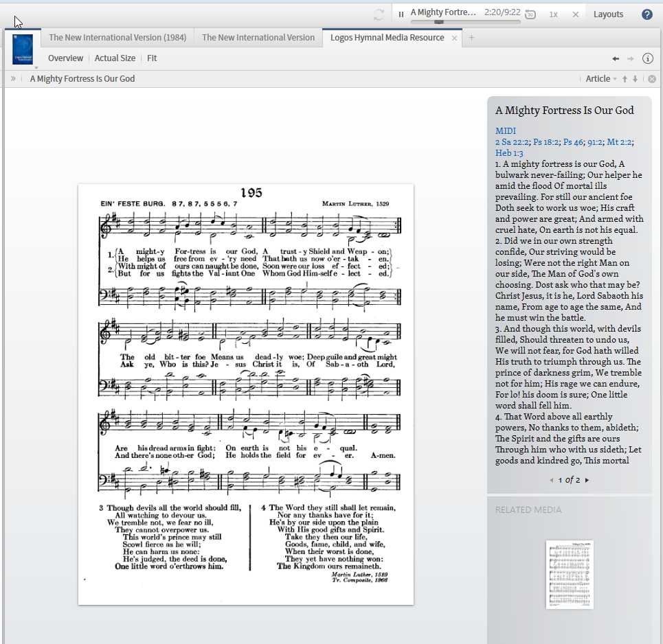Viewport: 663px width, 644px height.
Task: Go forward with the right arrow
Action: point(631,59)
